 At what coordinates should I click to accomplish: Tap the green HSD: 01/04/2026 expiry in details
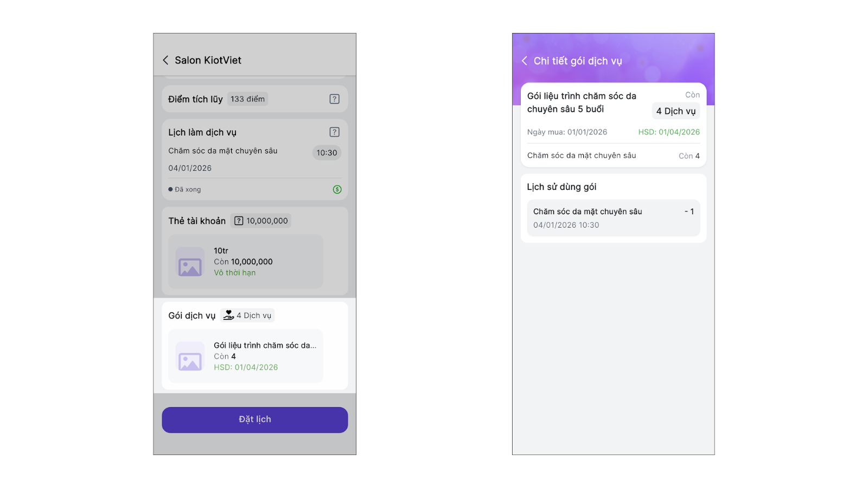coord(668,132)
